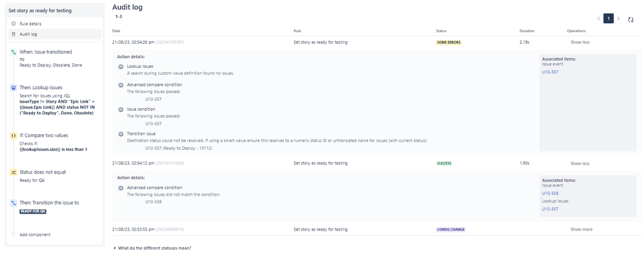Collapse the SUCCESS entry with Show less
644x253 pixels.
click(x=580, y=163)
